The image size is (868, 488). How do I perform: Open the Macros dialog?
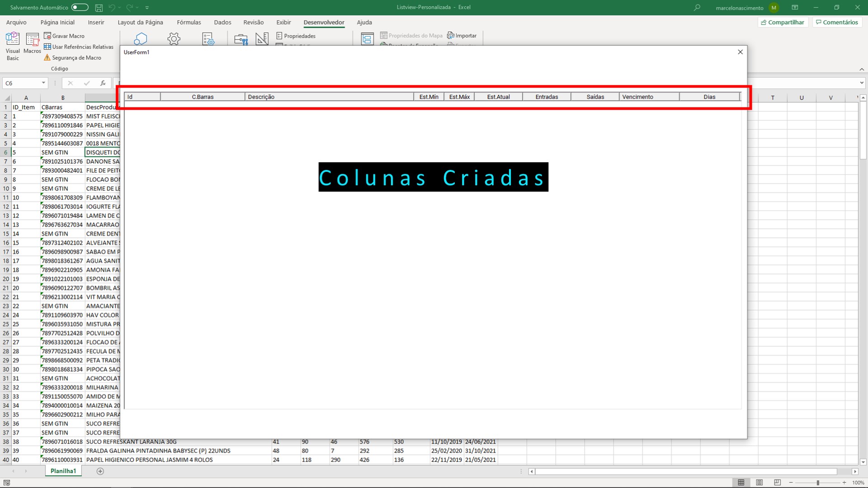coord(32,44)
